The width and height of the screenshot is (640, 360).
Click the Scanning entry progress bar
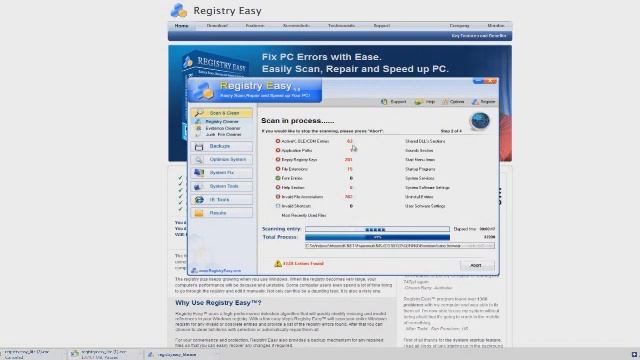pyautogui.click(x=377, y=229)
